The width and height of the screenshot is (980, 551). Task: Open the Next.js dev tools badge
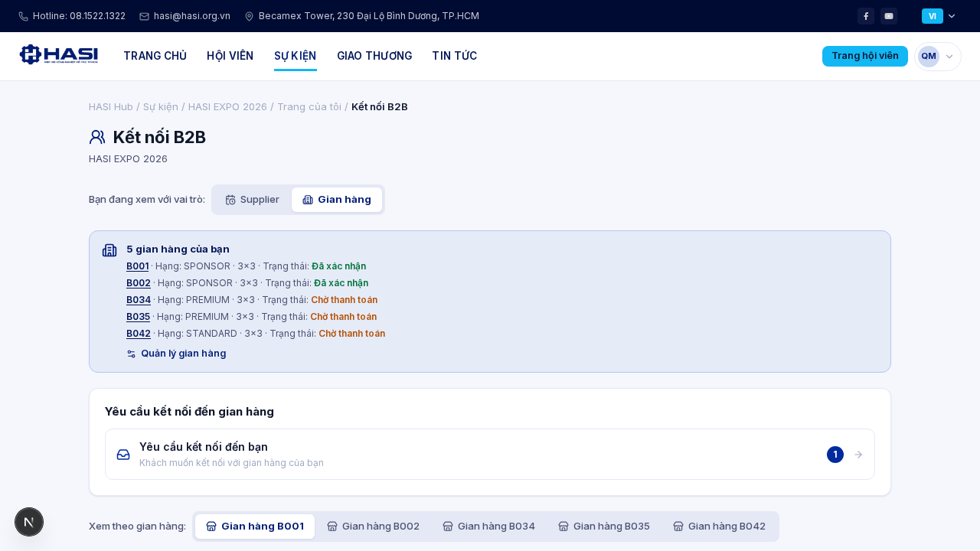(x=29, y=522)
